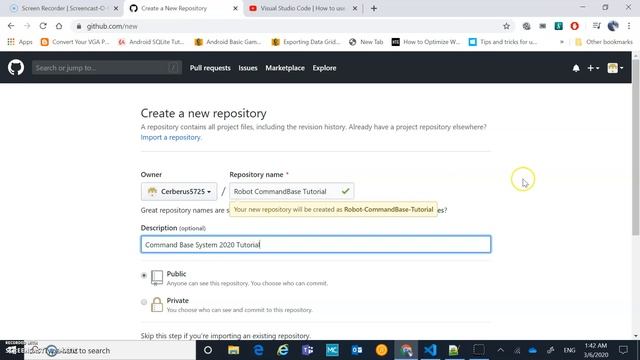
Task: Click the address bar URL github.com/new
Action: click(112, 26)
